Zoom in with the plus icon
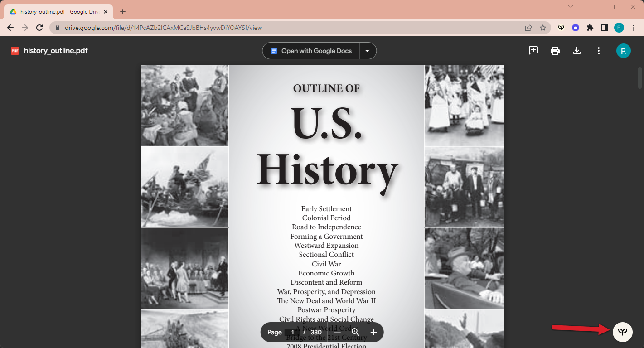The image size is (644, 348). click(x=373, y=332)
